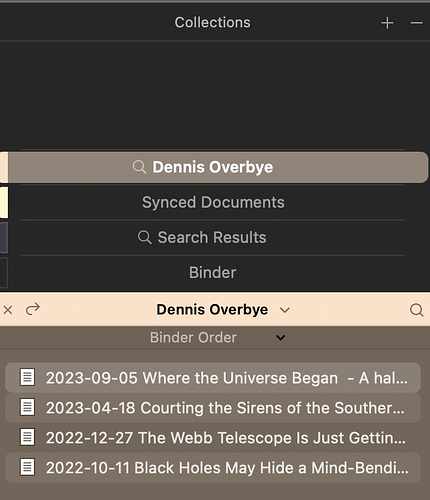Click the yellow color tab of Synced Documents
This screenshot has height=500, width=430.
coord(4,202)
